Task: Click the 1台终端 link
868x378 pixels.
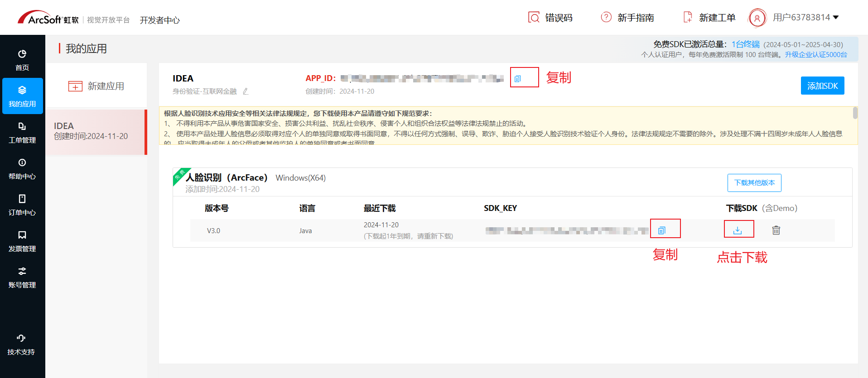Action: 746,44
